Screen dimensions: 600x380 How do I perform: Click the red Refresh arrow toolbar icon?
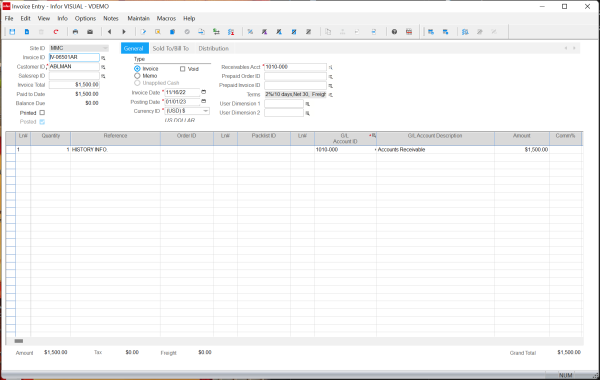pyautogui.click(x=56, y=32)
